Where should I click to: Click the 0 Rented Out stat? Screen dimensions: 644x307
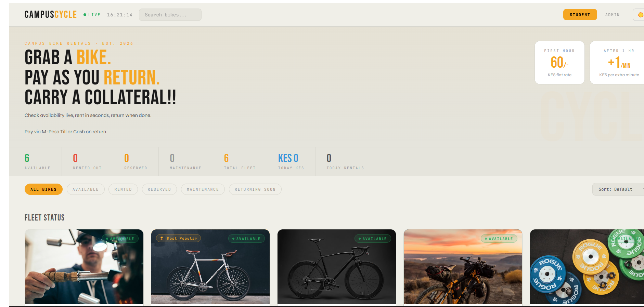87,161
